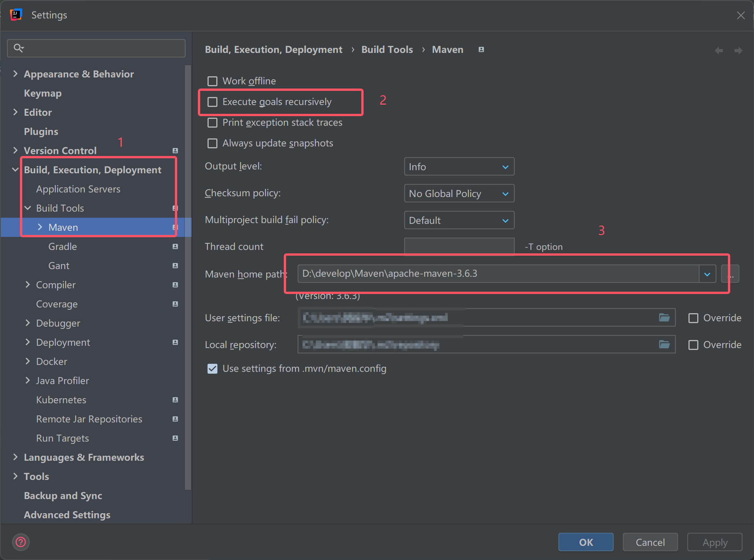754x560 pixels.
Task: Click the folder icon for User settings file
Action: (x=664, y=317)
